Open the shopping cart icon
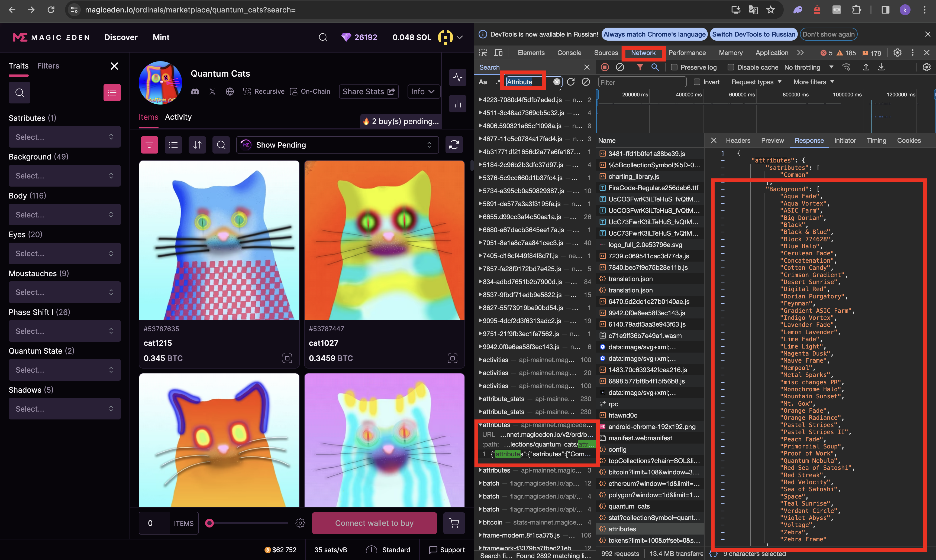Screen dimensions: 936x560 click(x=454, y=523)
